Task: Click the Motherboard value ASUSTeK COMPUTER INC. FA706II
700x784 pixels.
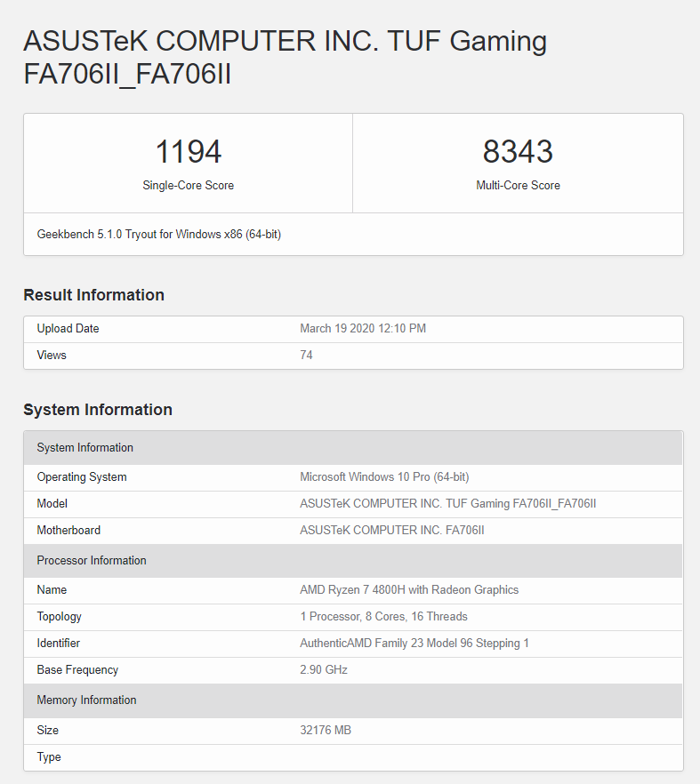Action: pos(391,530)
